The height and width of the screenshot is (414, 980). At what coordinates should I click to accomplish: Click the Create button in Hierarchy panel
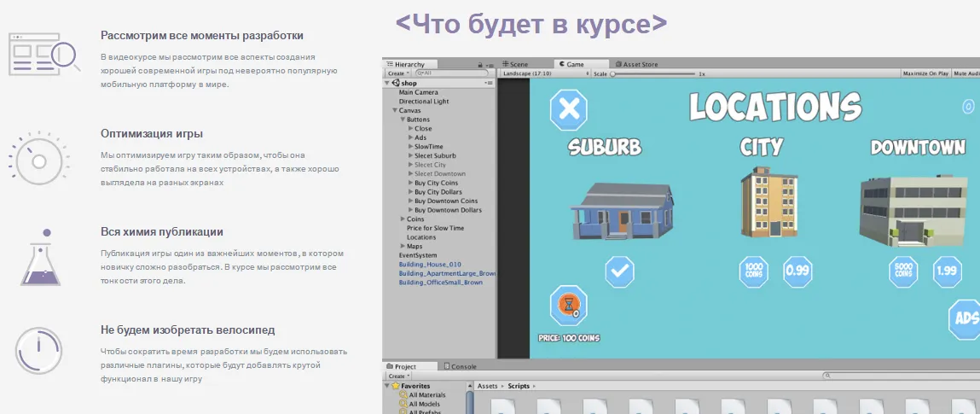(397, 74)
